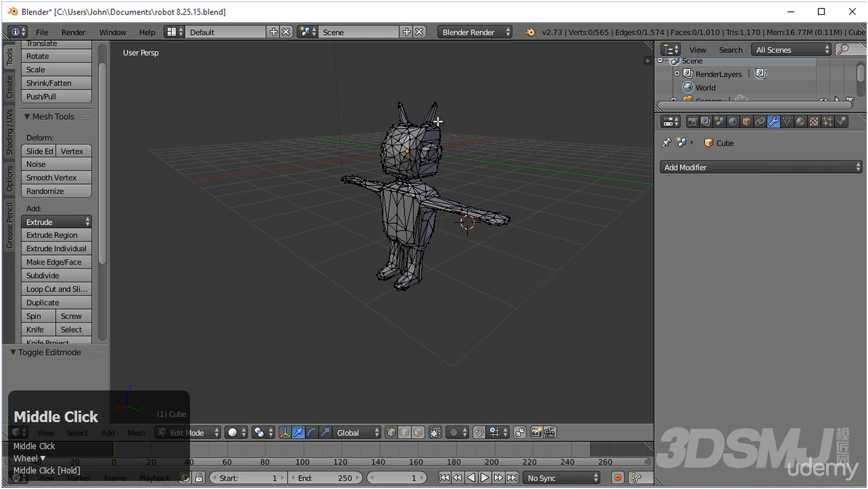
Task: Click the auto keyframe record button
Action: 617,478
